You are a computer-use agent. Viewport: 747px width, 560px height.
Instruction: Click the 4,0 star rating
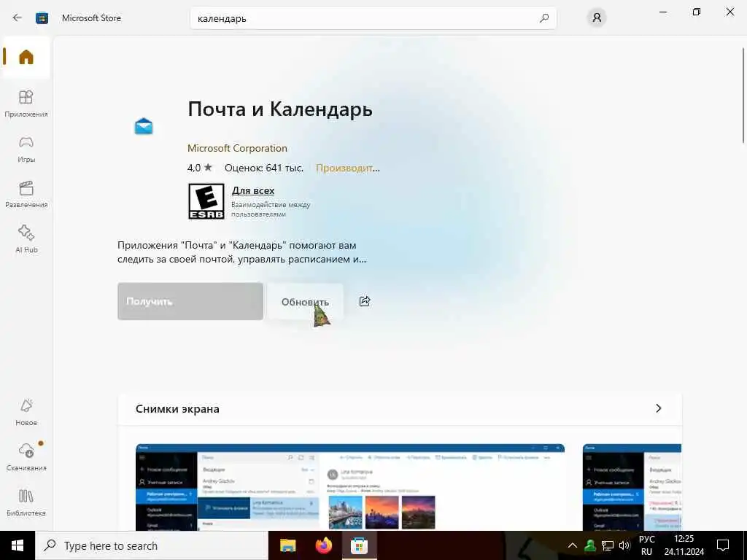coord(200,168)
